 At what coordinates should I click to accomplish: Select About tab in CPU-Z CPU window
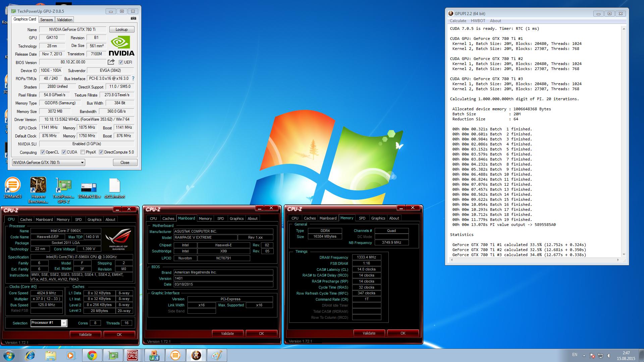(x=110, y=220)
